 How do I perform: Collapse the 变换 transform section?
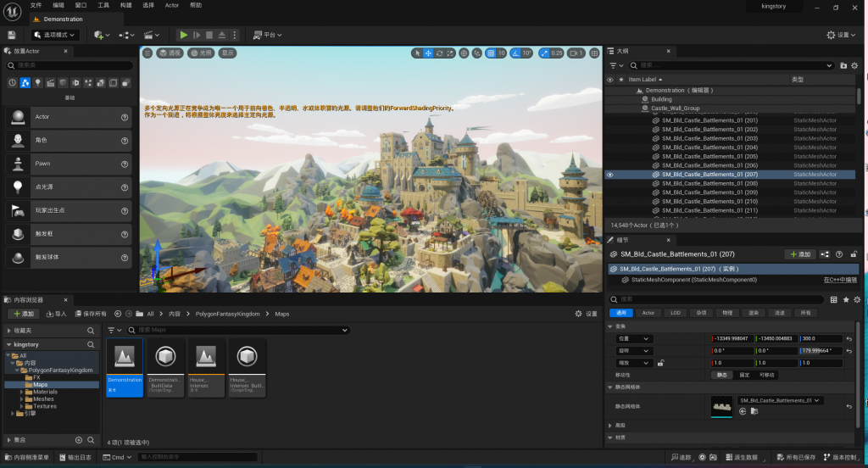pos(610,326)
